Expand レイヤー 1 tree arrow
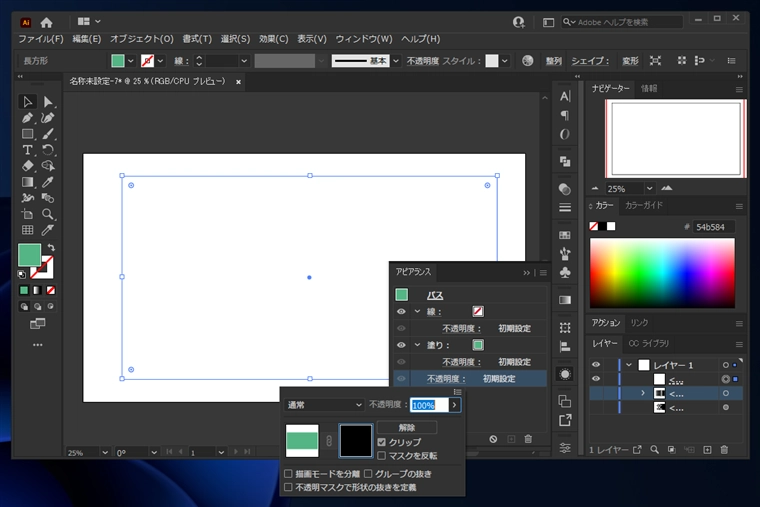 629,365
